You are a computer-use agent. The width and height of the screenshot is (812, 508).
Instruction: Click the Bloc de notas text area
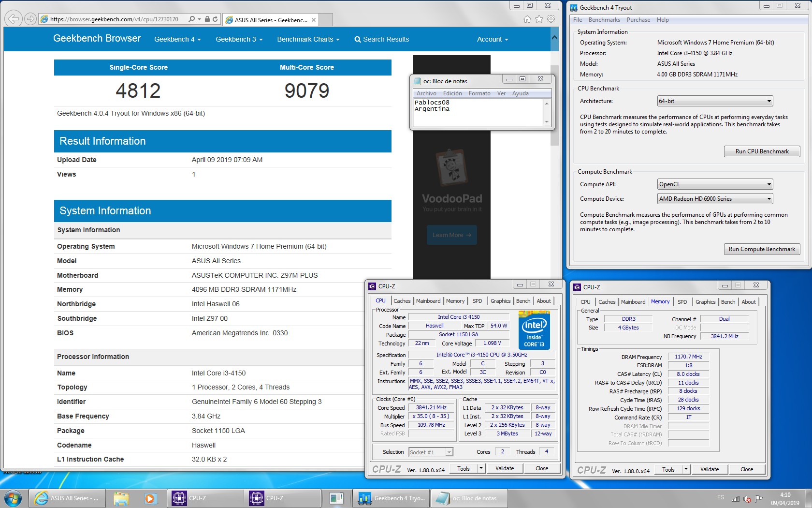(478, 112)
